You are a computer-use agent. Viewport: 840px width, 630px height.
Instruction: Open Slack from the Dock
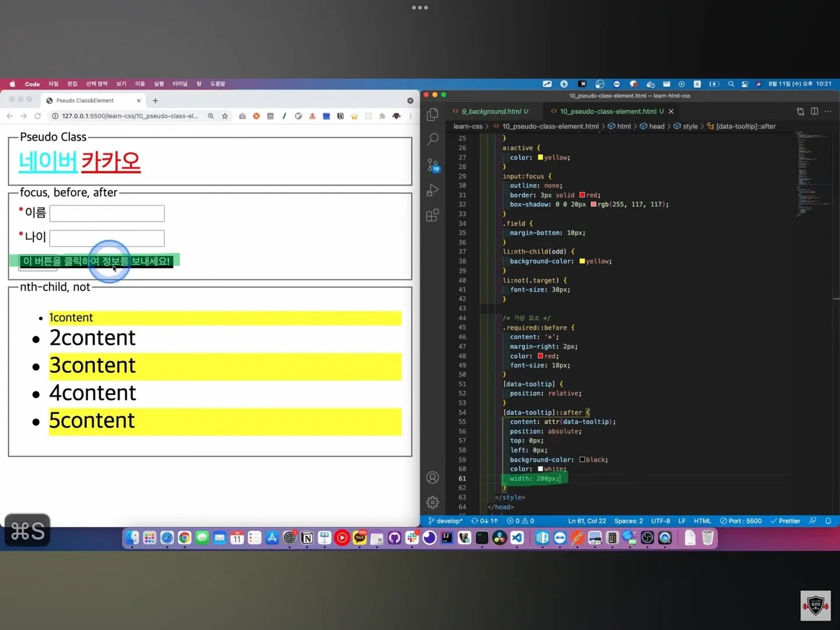(x=412, y=538)
